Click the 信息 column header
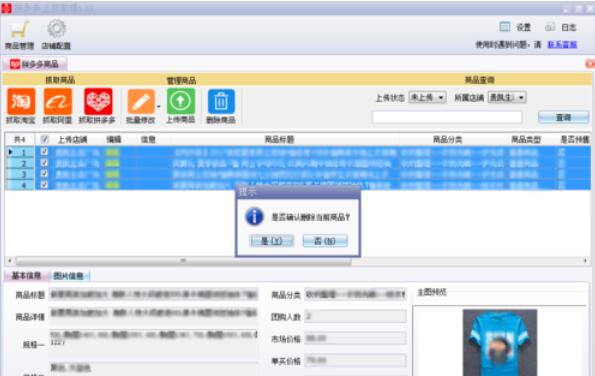Viewport: 595px width, 376px height. click(148, 140)
